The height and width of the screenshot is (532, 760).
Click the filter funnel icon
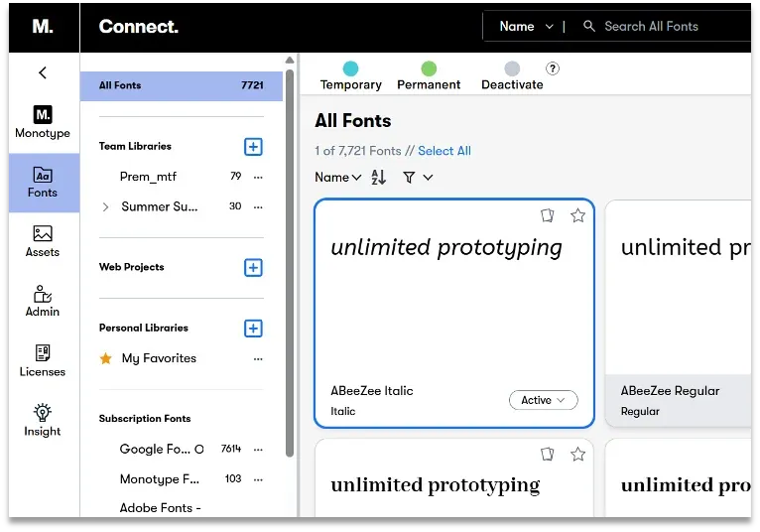[x=409, y=178]
